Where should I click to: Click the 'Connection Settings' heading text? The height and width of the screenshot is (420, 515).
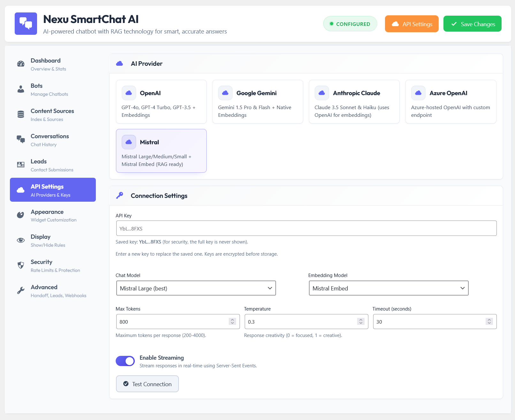(159, 196)
